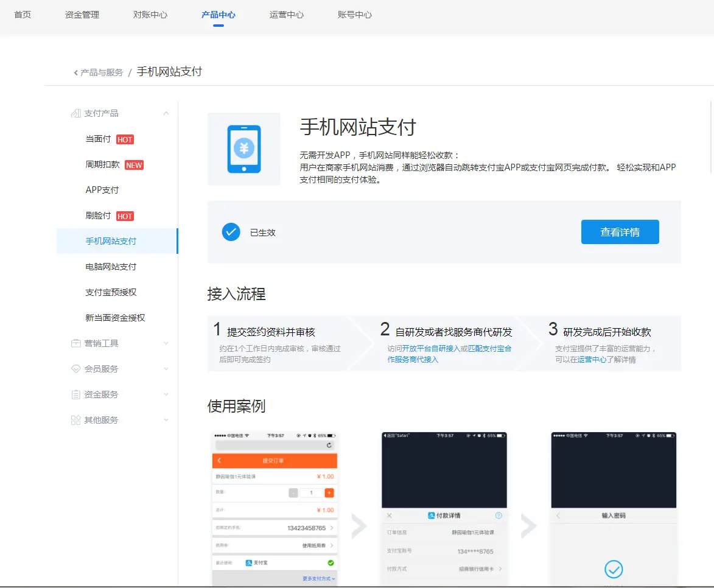Click the mobile phone payment product icon
The image size is (714, 588).
(243, 149)
